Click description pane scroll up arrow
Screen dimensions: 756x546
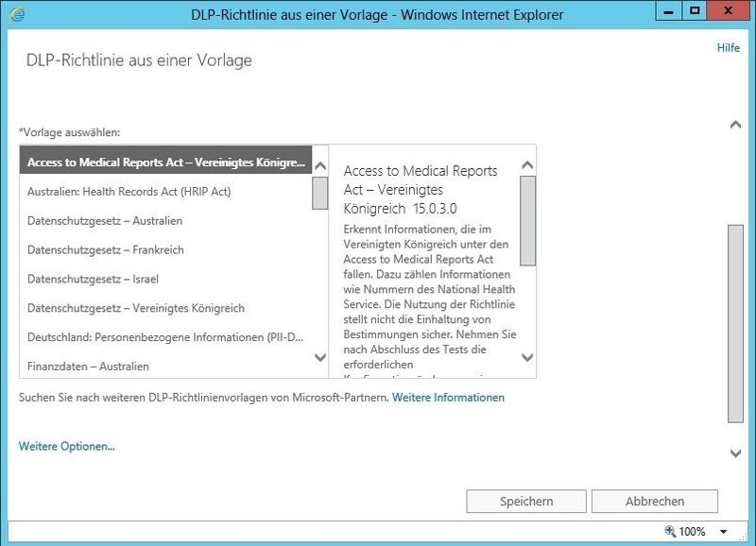point(527,165)
